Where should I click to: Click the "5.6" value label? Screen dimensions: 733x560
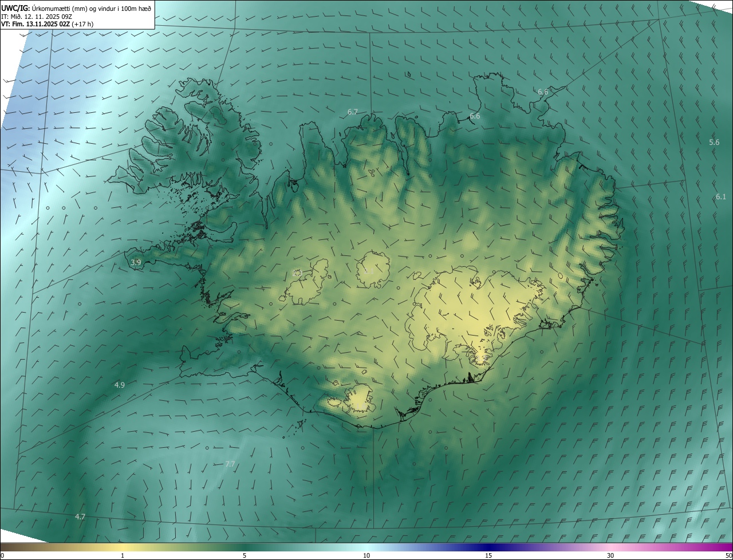coord(714,143)
